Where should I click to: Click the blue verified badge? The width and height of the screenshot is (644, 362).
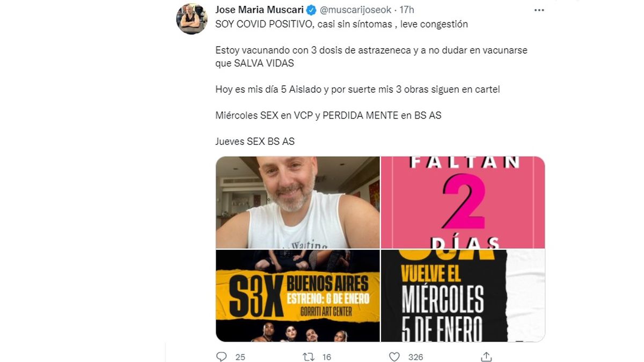tap(311, 10)
